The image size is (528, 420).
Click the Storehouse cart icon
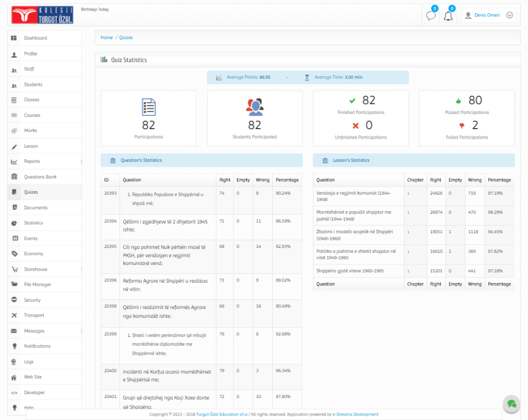(x=14, y=269)
